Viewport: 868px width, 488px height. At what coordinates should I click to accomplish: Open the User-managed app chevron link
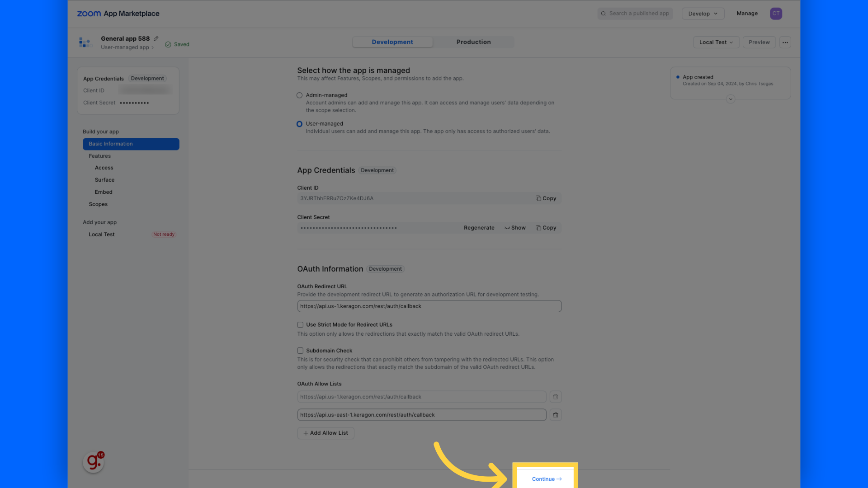(127, 47)
